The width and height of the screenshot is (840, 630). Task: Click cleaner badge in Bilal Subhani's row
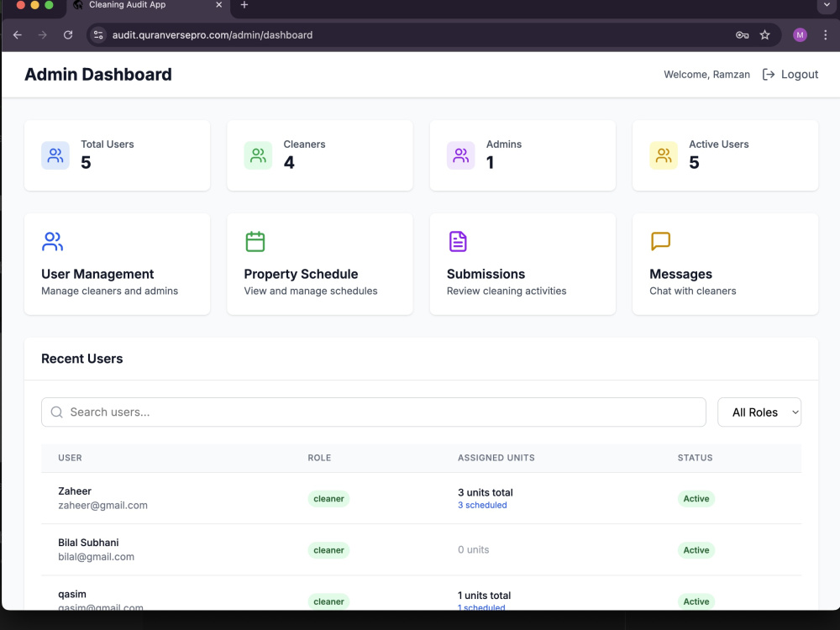point(328,550)
